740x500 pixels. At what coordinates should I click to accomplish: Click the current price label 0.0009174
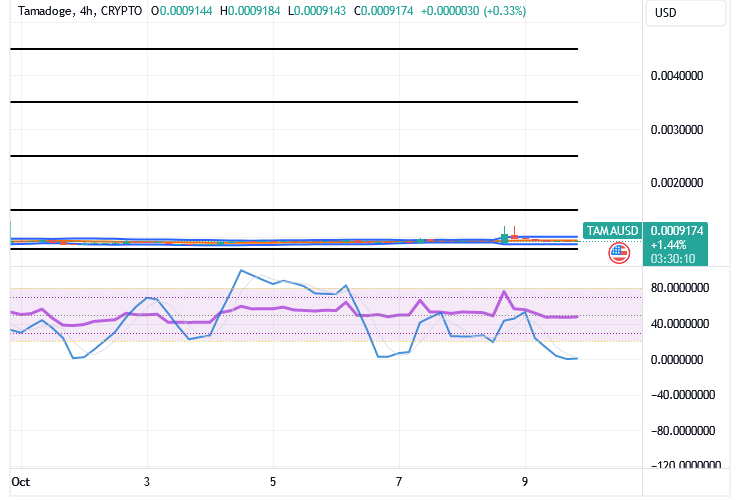point(676,230)
